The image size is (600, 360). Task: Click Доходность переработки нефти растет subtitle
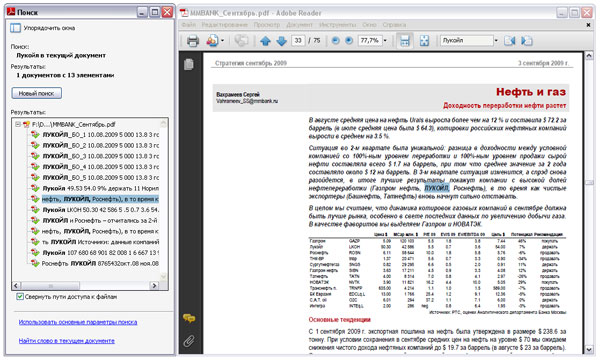point(504,106)
